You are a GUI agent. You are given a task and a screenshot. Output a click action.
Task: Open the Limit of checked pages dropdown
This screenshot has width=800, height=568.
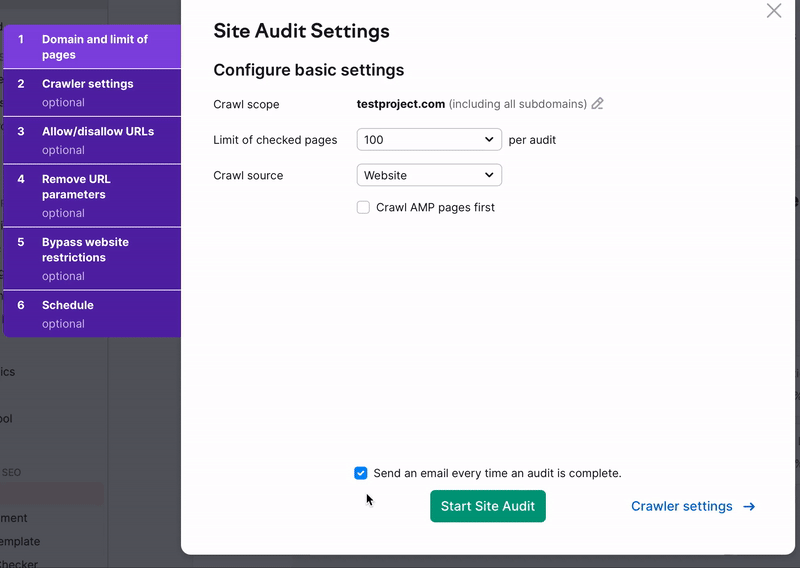click(x=429, y=139)
